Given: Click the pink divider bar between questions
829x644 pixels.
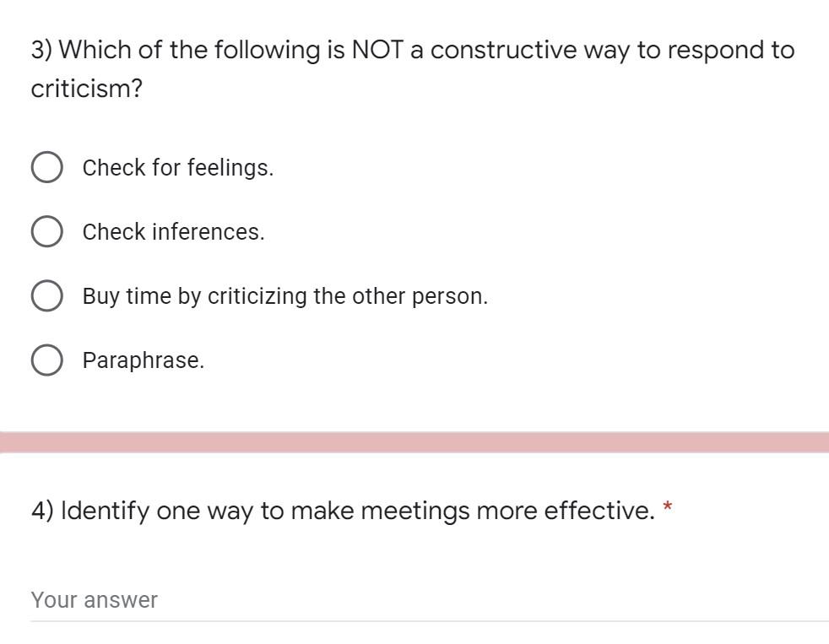Looking at the screenshot, I should click(x=414, y=440).
